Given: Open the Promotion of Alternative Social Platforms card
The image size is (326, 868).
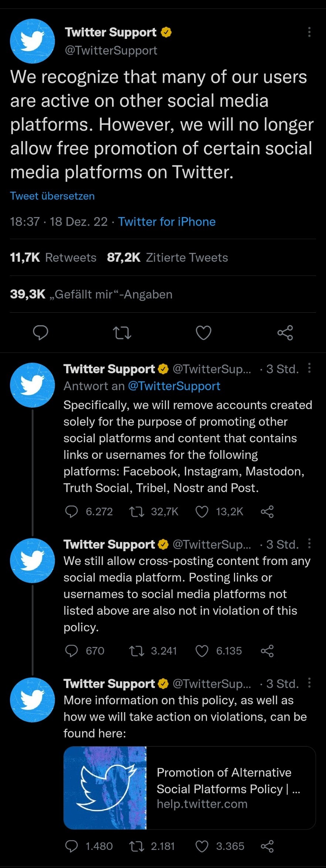Looking at the screenshot, I should coord(190,788).
